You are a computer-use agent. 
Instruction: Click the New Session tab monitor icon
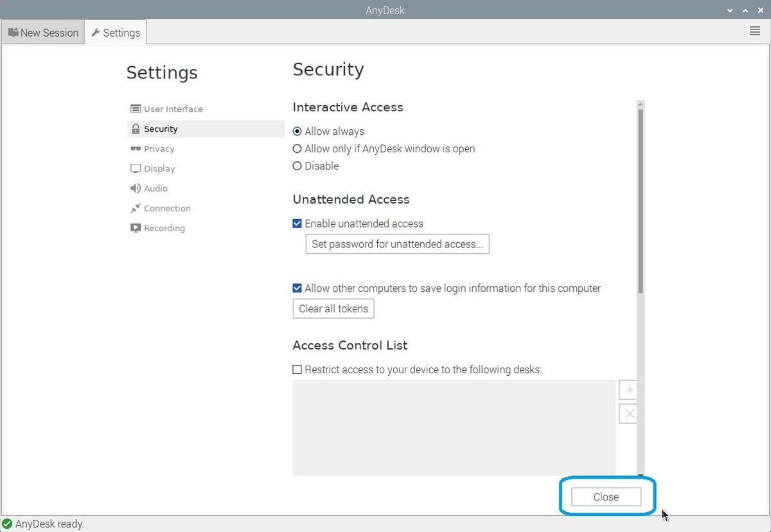13,32
